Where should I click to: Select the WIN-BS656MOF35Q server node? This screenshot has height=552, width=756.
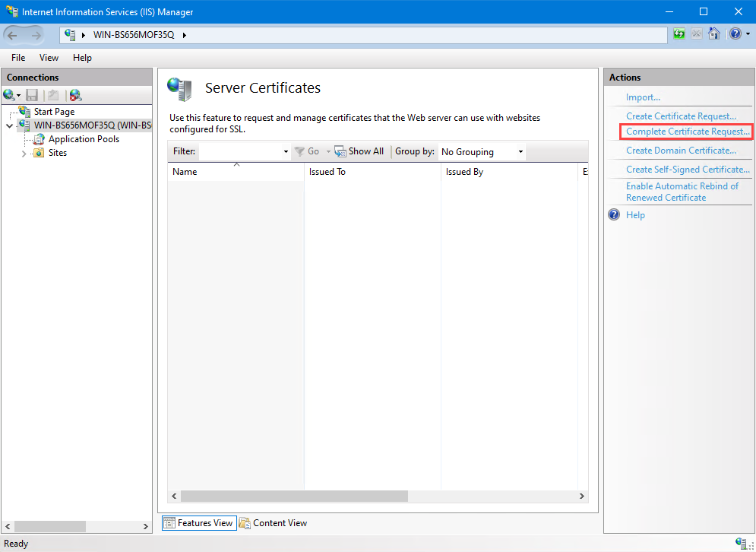(92, 125)
